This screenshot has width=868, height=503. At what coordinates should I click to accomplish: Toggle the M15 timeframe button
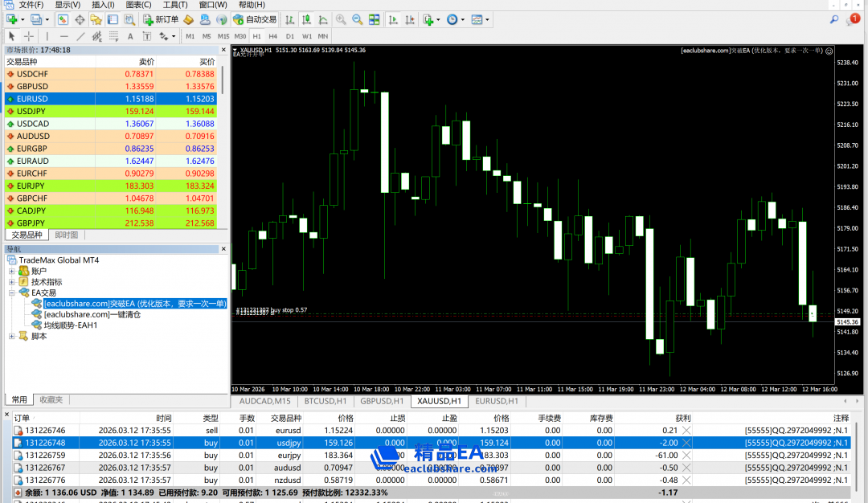pyautogui.click(x=223, y=36)
